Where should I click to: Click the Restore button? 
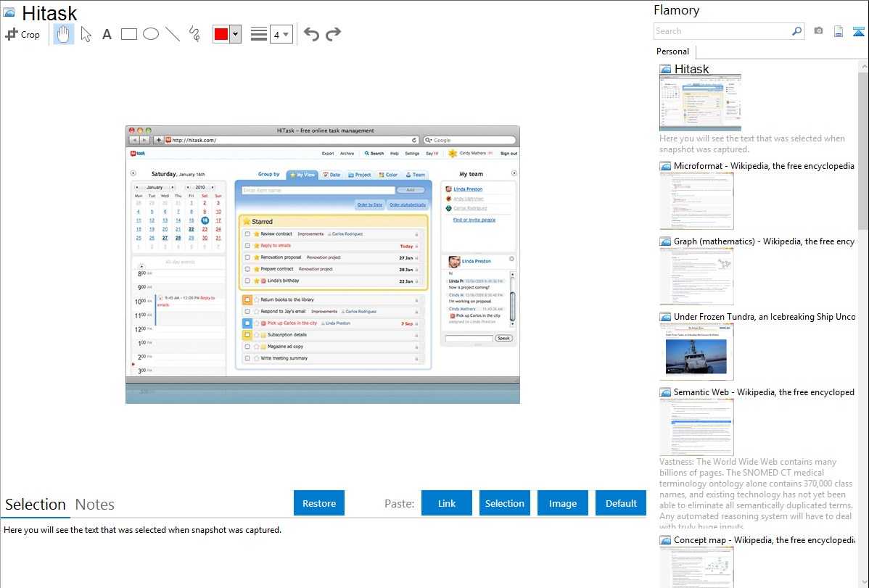[x=319, y=503]
